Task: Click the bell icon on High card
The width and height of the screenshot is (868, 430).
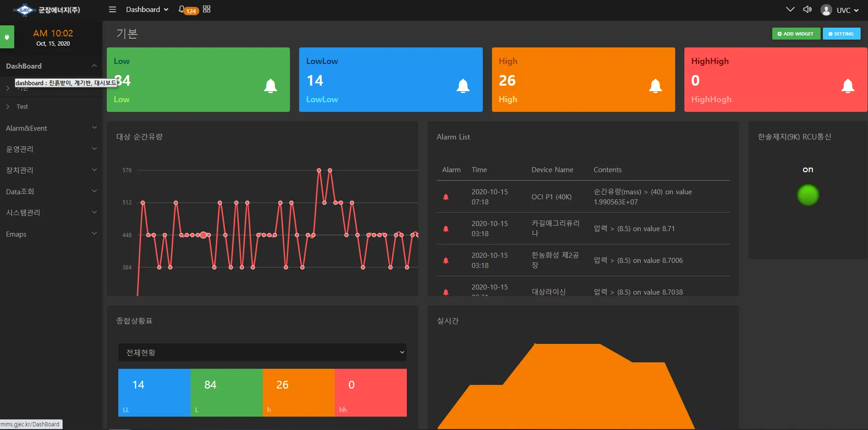Action: click(655, 86)
